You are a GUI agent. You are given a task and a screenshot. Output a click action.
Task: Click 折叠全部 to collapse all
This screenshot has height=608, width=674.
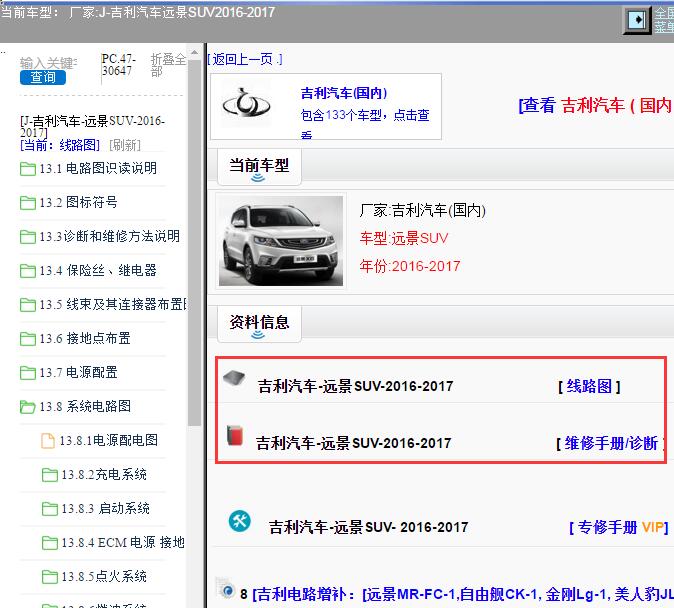168,64
